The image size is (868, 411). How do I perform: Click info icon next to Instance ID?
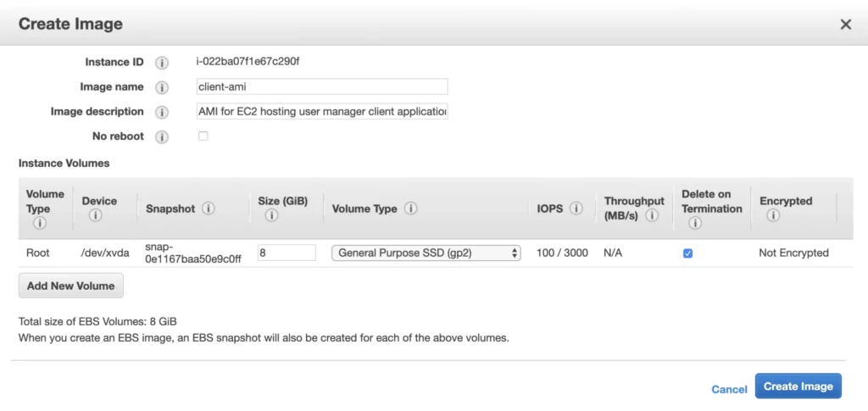tap(161, 63)
